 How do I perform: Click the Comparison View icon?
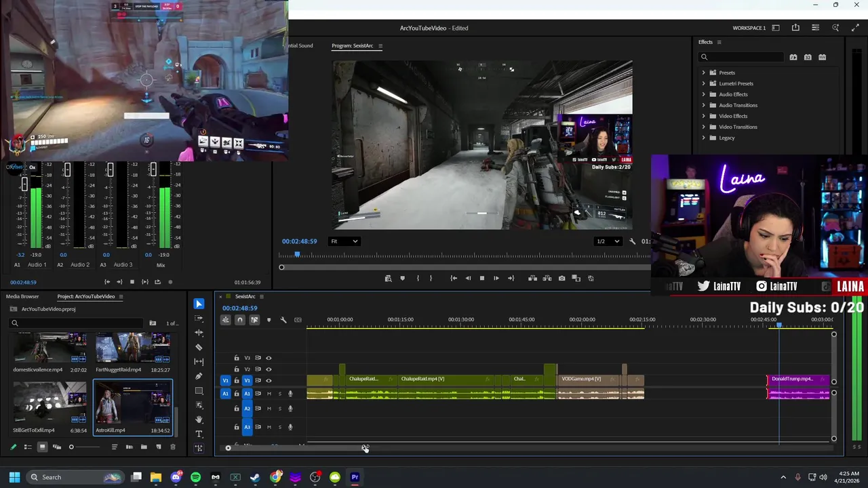(x=576, y=279)
